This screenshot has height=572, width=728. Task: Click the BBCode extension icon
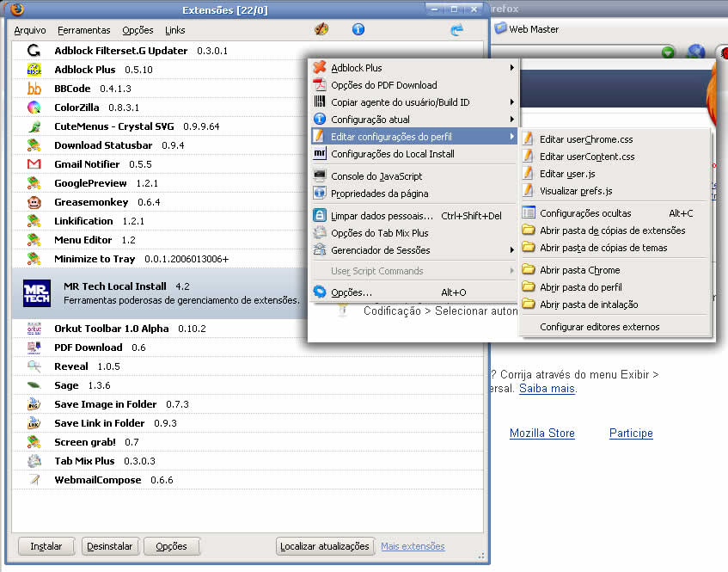(34, 89)
